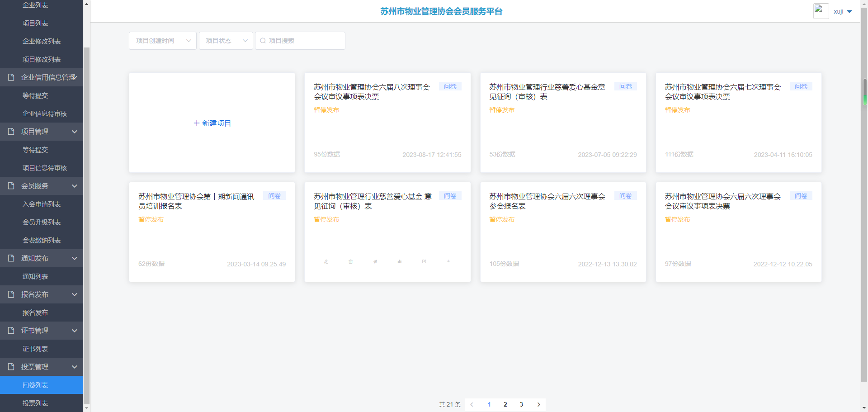Screen dimensions: 868x412
Task: Go to page 1 of the pagination
Action: click(x=489, y=404)
